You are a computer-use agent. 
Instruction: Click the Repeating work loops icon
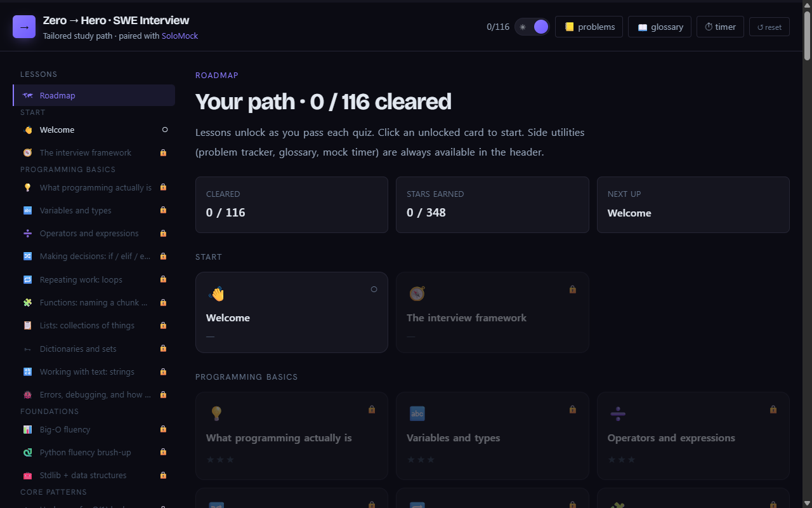coord(27,279)
